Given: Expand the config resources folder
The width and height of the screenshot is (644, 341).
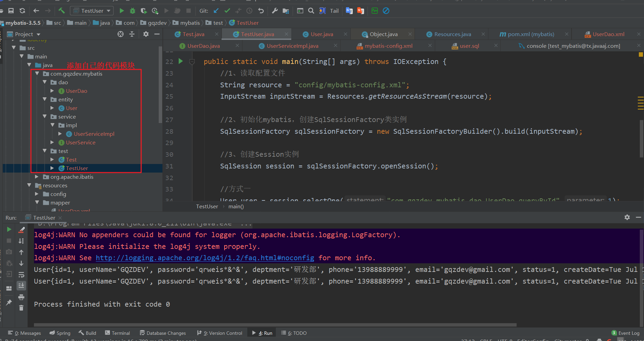Looking at the screenshot, I should (37, 194).
